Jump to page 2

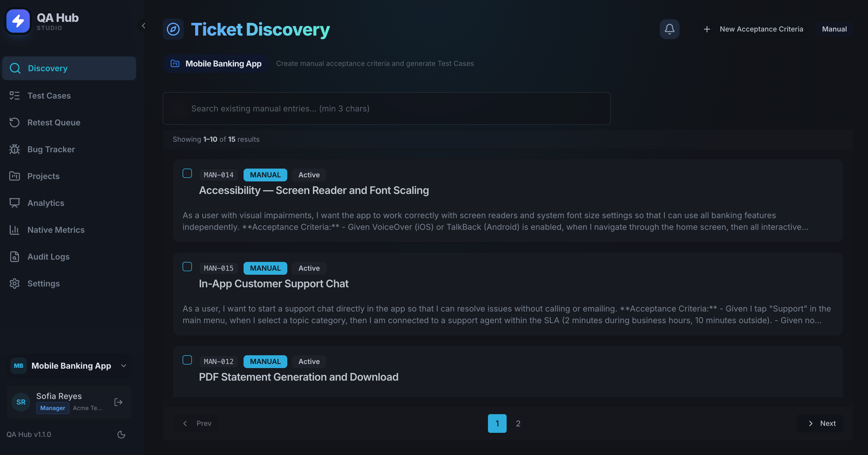(x=518, y=423)
